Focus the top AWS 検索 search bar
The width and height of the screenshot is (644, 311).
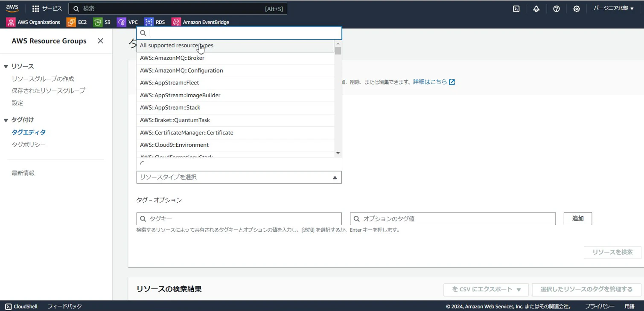click(178, 9)
